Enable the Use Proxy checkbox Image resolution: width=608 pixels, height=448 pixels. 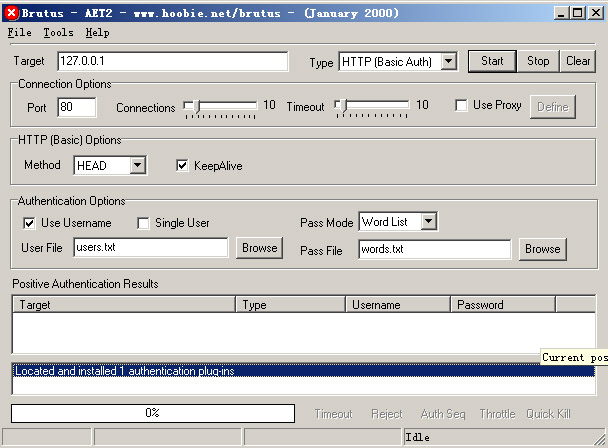pos(461,106)
